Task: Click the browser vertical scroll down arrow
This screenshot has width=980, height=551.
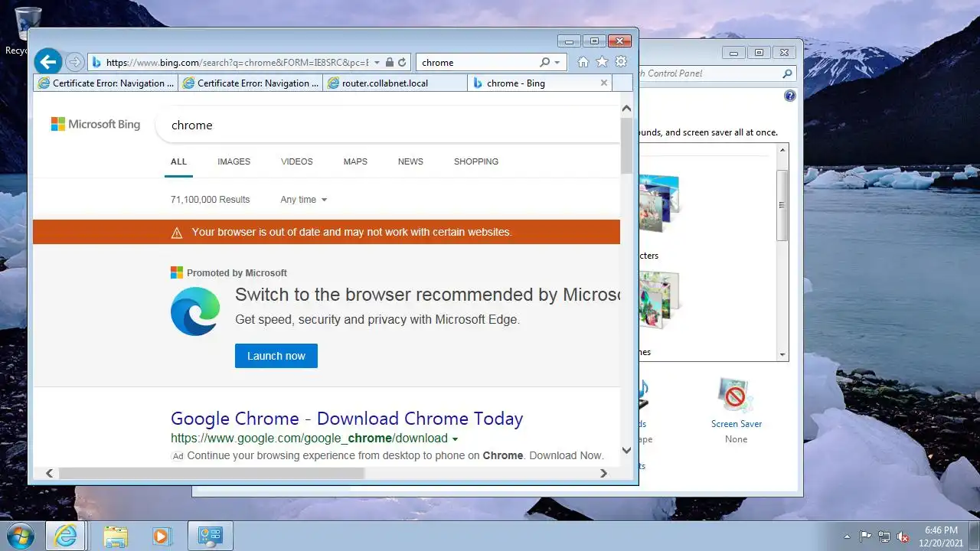Action: click(626, 450)
